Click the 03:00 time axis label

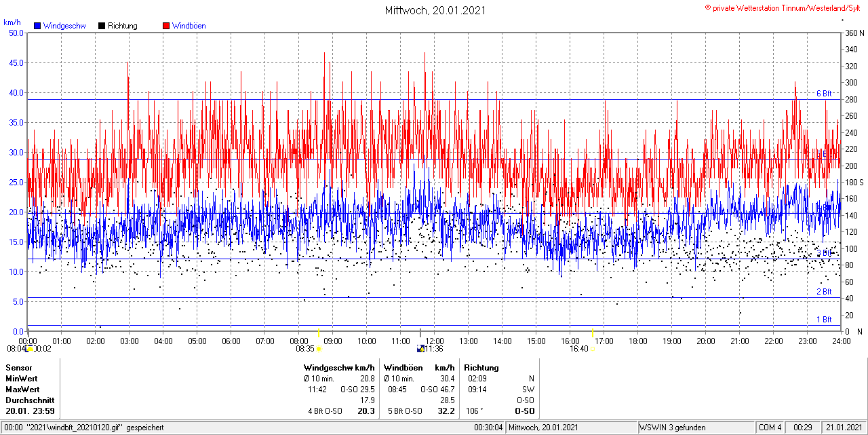pyautogui.click(x=130, y=341)
